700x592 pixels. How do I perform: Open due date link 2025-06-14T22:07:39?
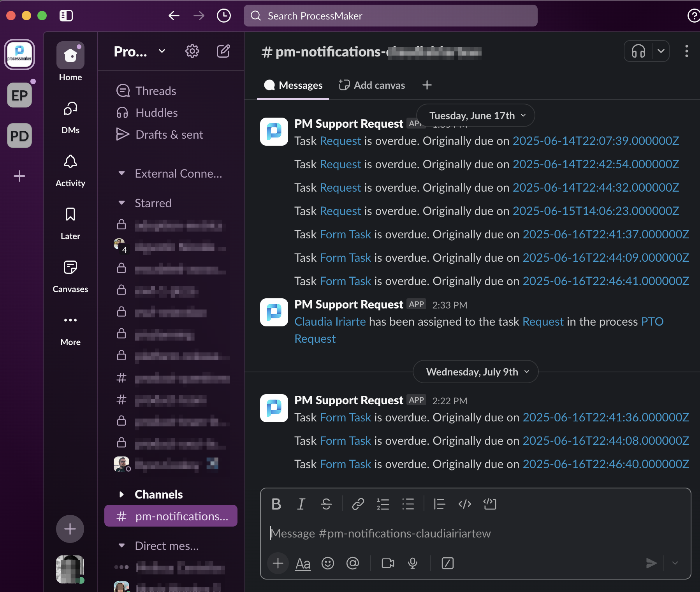pos(596,141)
